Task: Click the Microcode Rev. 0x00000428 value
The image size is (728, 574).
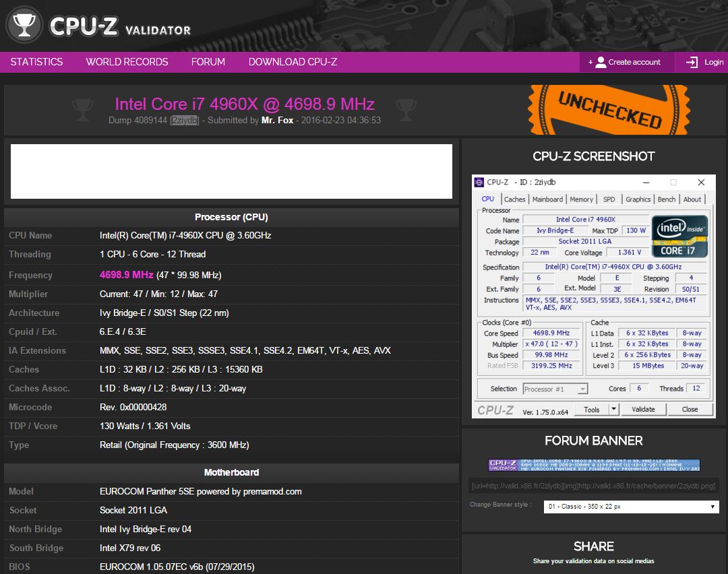Action: pyautogui.click(x=133, y=407)
